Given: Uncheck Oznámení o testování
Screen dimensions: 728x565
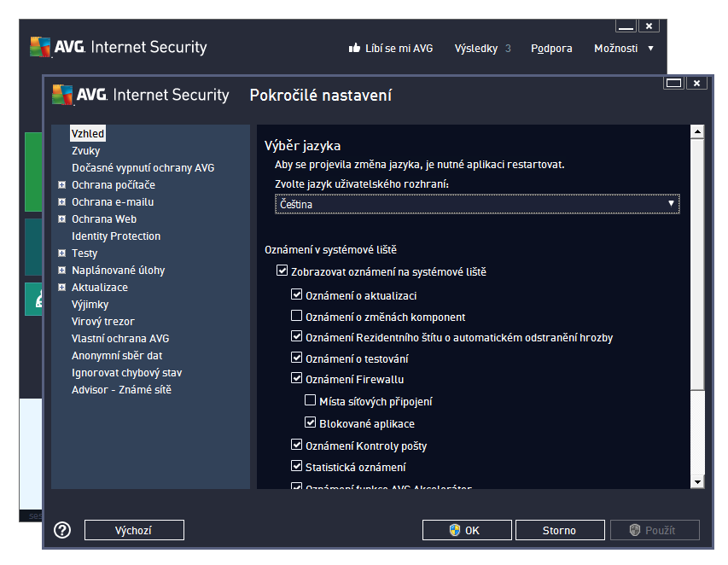Looking at the screenshot, I should (x=296, y=358).
